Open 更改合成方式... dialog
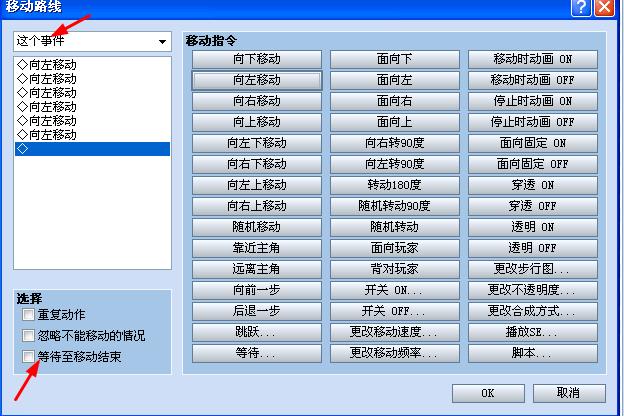 click(x=533, y=311)
